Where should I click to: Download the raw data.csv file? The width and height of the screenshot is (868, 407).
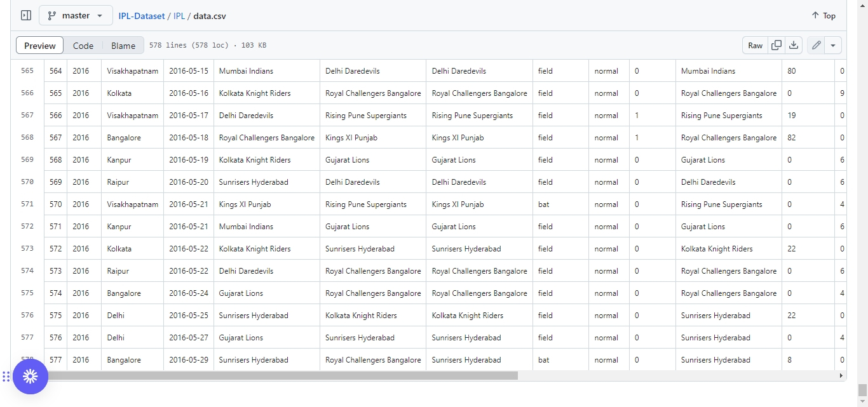[794, 46]
